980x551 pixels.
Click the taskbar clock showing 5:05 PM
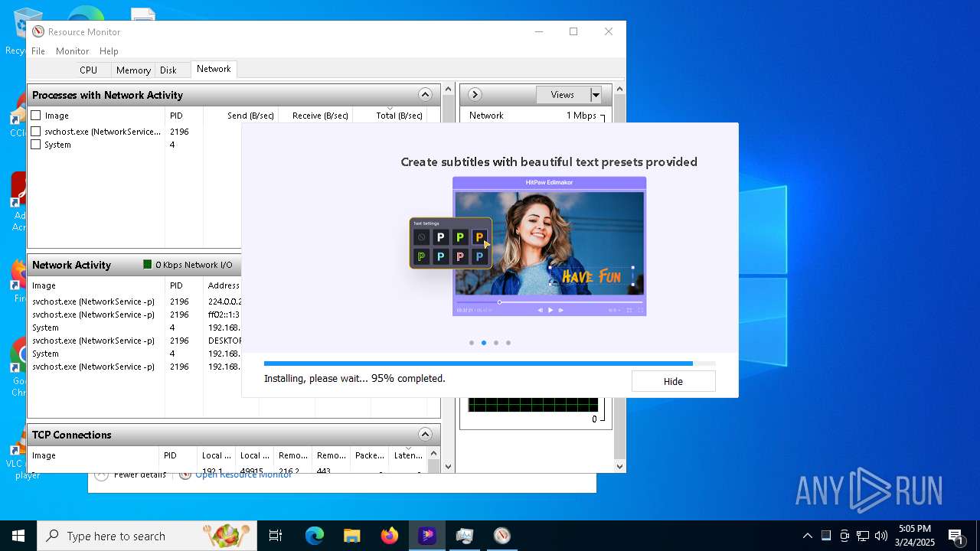915,536
